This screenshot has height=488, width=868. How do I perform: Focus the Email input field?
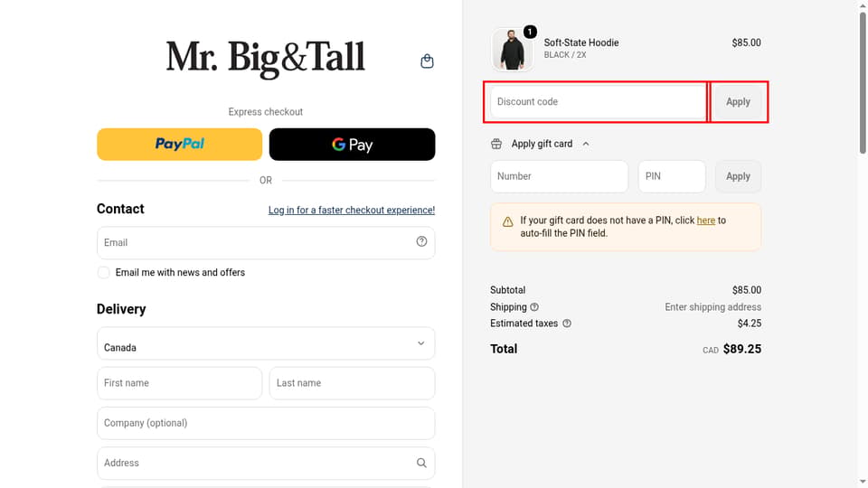266,242
